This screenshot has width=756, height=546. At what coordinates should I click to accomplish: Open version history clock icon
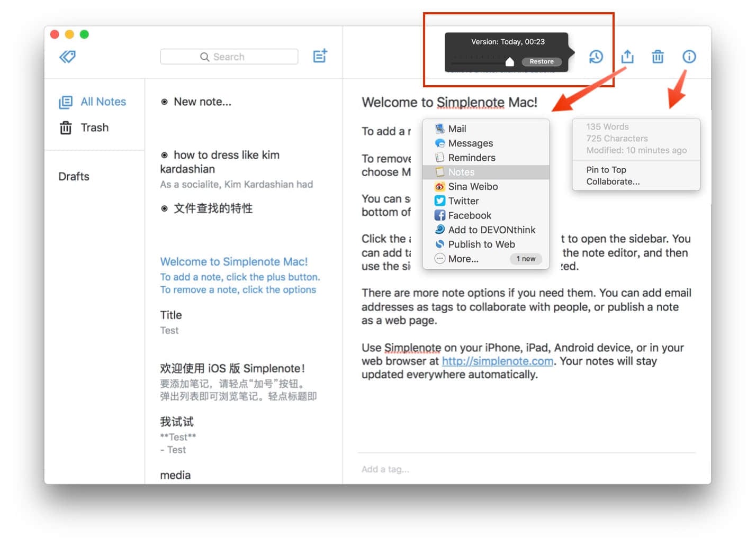[x=596, y=57]
